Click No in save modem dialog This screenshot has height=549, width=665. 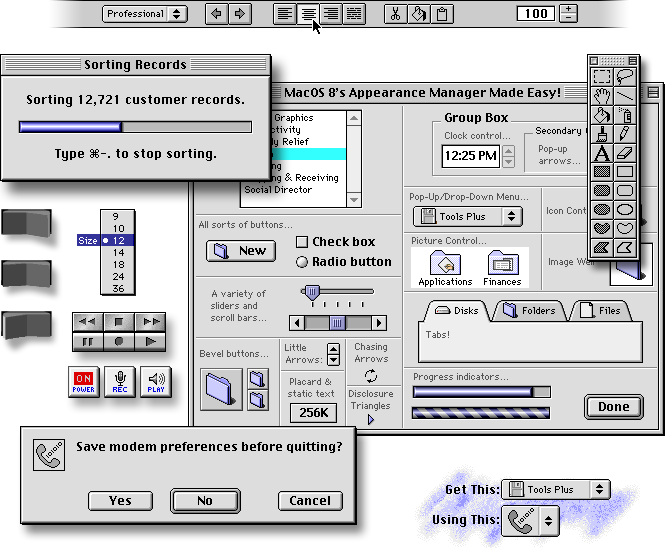(205, 501)
